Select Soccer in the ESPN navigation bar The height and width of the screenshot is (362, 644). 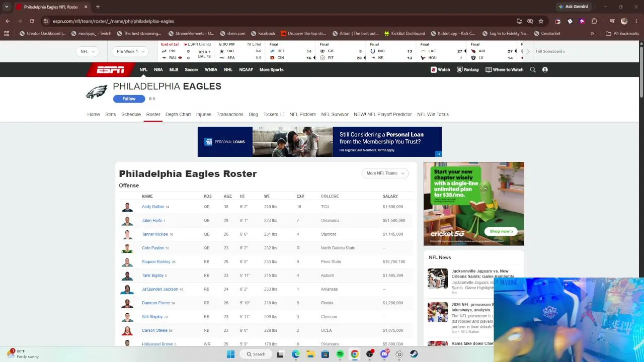point(191,70)
